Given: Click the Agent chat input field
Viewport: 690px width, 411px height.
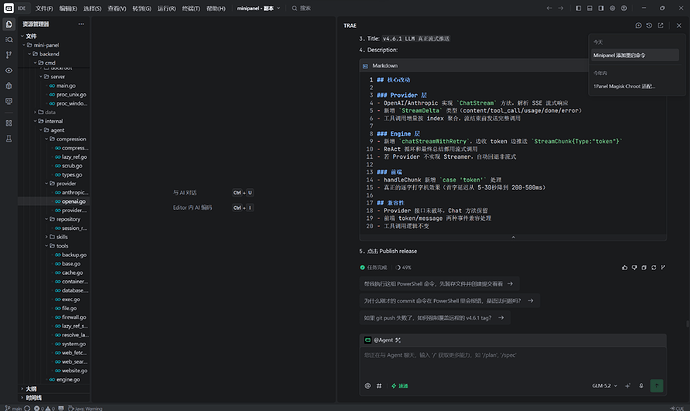Looking at the screenshot, I should (x=513, y=362).
